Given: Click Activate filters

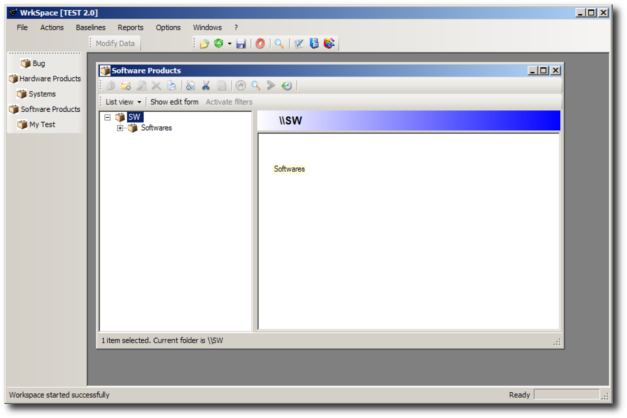Looking at the screenshot, I should (x=229, y=102).
